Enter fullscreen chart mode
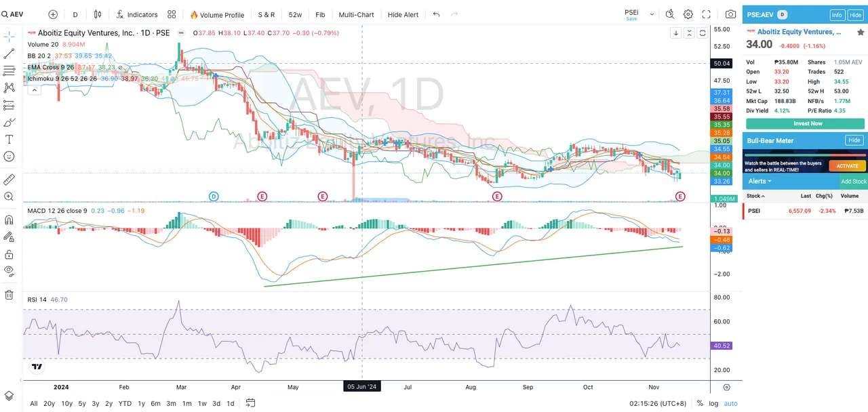 [707, 14]
